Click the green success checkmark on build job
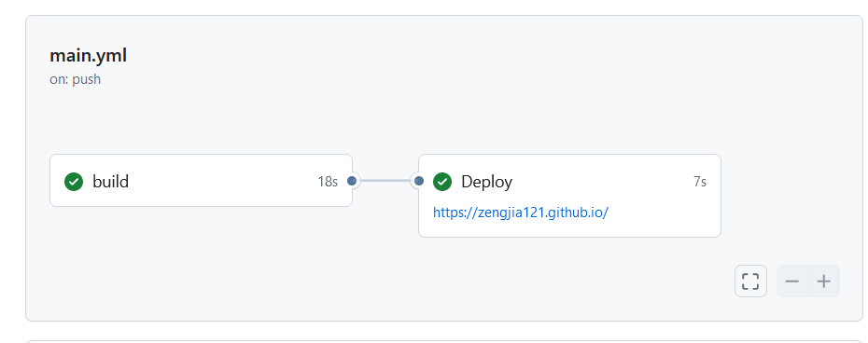 click(x=74, y=182)
